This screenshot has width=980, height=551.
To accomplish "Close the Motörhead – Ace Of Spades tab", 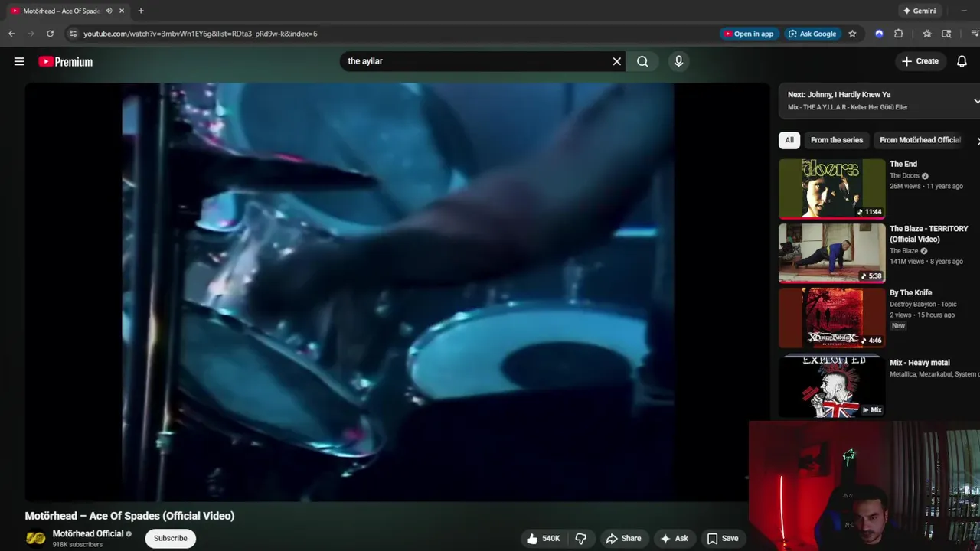I will (122, 11).
